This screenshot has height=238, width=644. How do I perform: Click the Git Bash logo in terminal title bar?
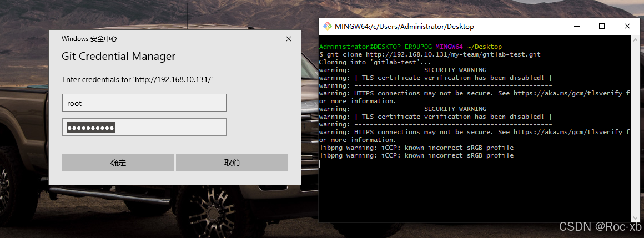pyautogui.click(x=328, y=27)
